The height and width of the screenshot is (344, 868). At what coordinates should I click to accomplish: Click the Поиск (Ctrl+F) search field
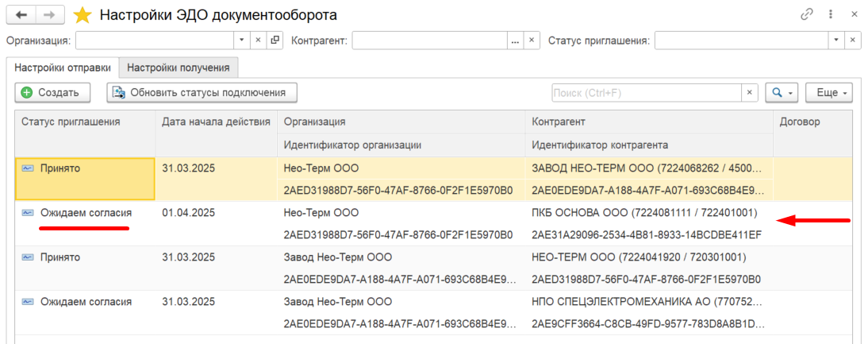[x=647, y=93]
